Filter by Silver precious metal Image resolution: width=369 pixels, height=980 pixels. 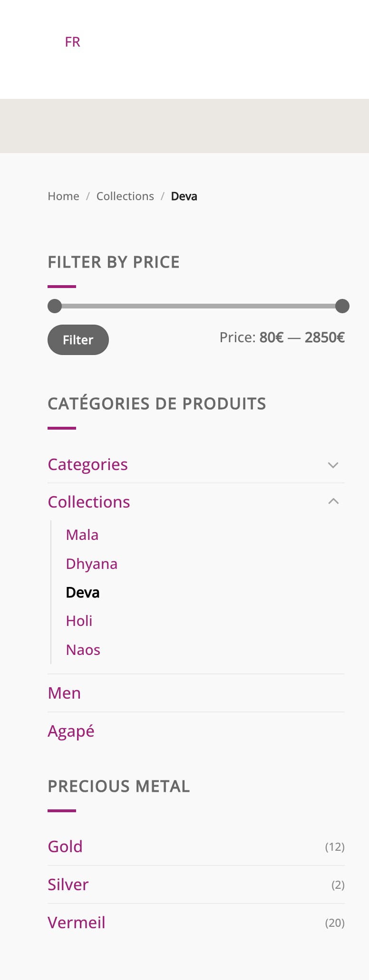[68, 884]
